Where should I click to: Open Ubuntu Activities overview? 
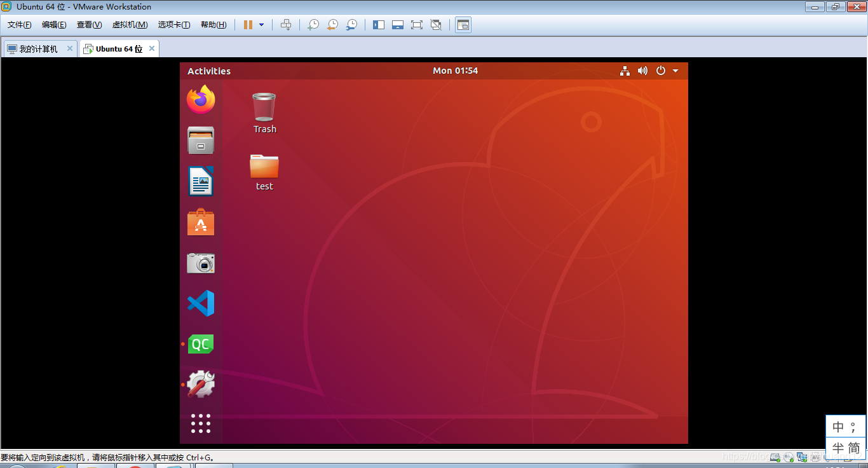tap(209, 71)
